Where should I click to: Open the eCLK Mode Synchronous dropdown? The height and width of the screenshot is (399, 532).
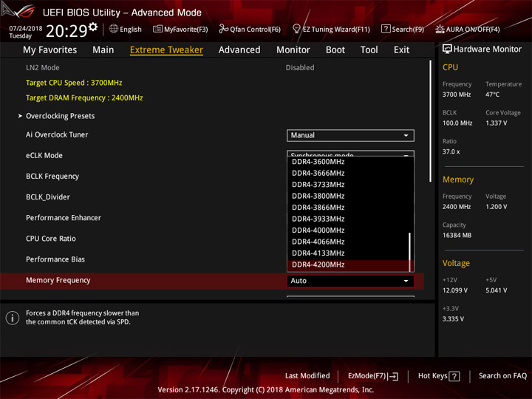pyautogui.click(x=350, y=154)
